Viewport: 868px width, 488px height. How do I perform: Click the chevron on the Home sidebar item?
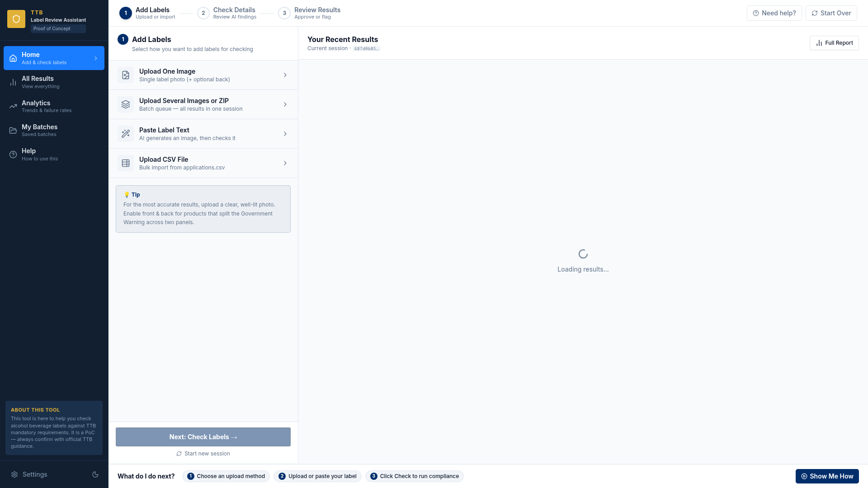coord(96,58)
